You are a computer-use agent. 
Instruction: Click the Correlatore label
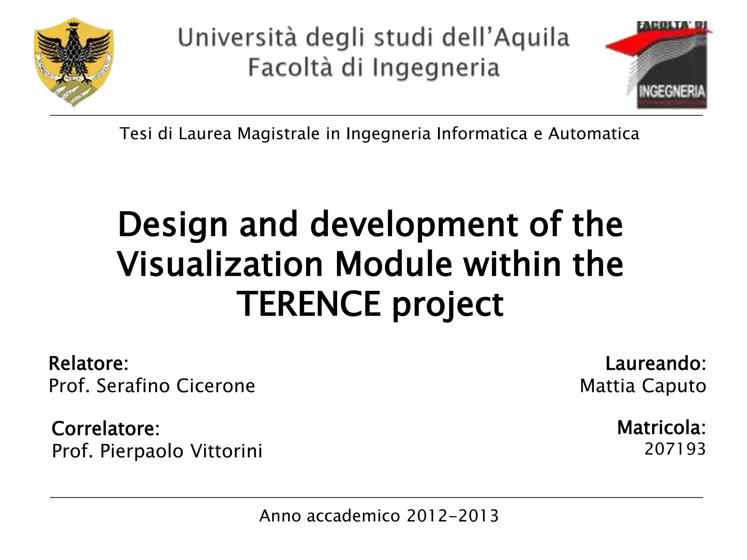pos(106,428)
